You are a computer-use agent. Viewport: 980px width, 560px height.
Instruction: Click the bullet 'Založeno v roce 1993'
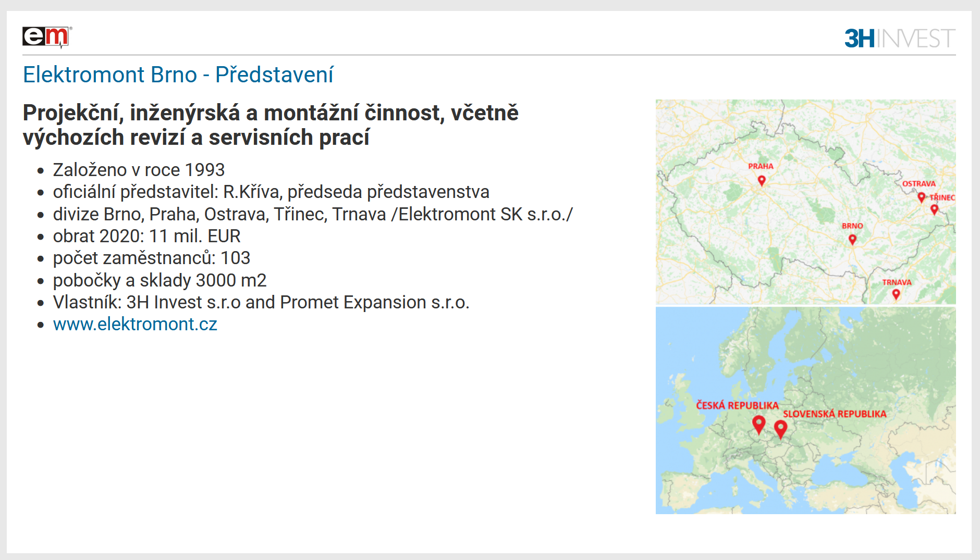[x=139, y=170]
